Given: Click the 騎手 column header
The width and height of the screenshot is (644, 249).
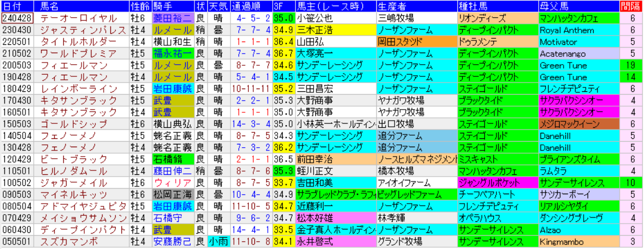Looking at the screenshot, I should pyautogui.click(x=173, y=6).
